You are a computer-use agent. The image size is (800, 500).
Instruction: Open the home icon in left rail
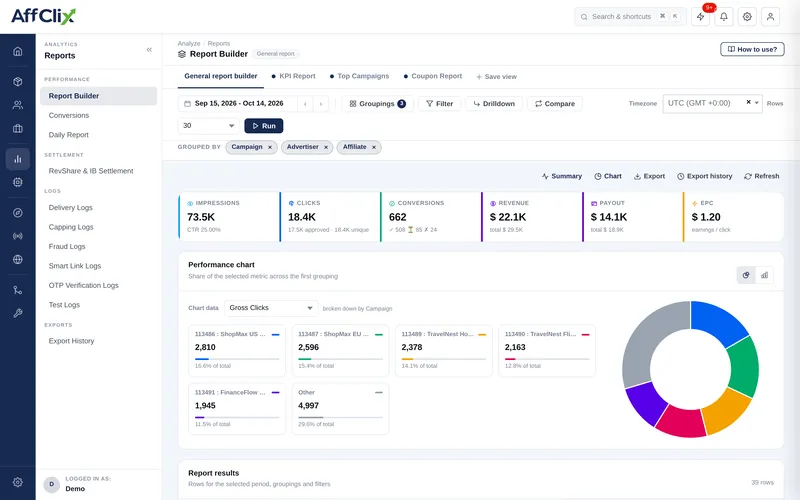[x=18, y=51]
